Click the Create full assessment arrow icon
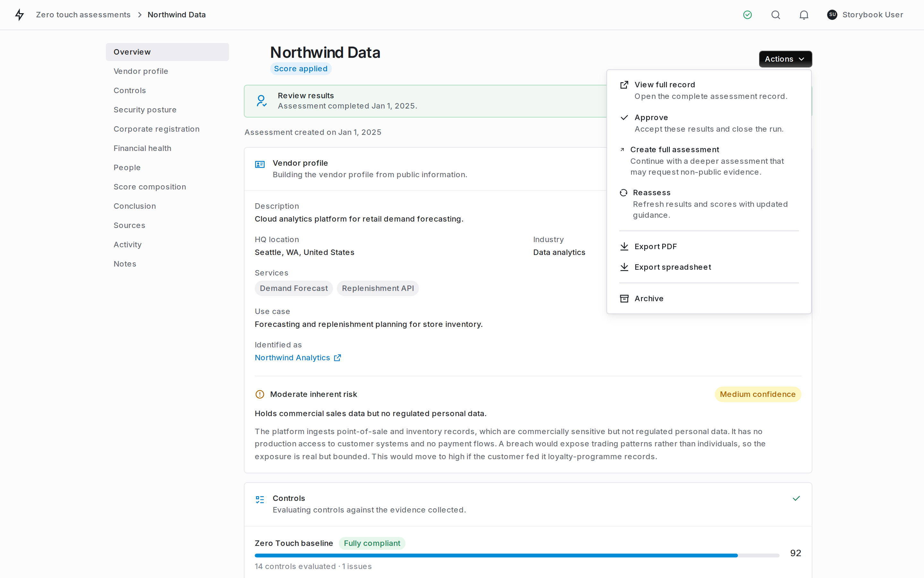The height and width of the screenshot is (578, 924). 622,149
